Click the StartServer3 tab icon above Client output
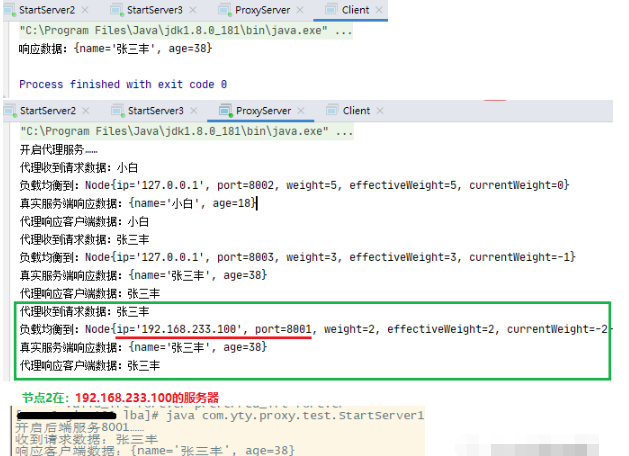 pyautogui.click(x=117, y=10)
